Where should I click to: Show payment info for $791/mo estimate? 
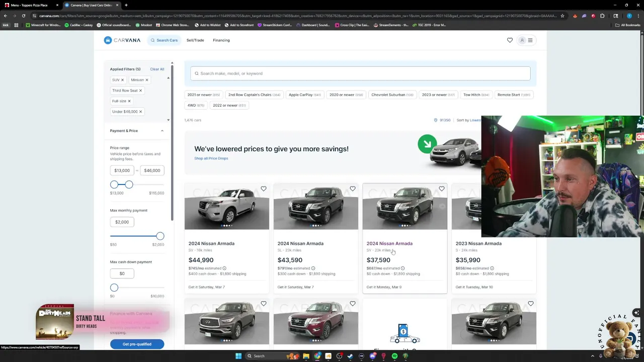(313, 268)
